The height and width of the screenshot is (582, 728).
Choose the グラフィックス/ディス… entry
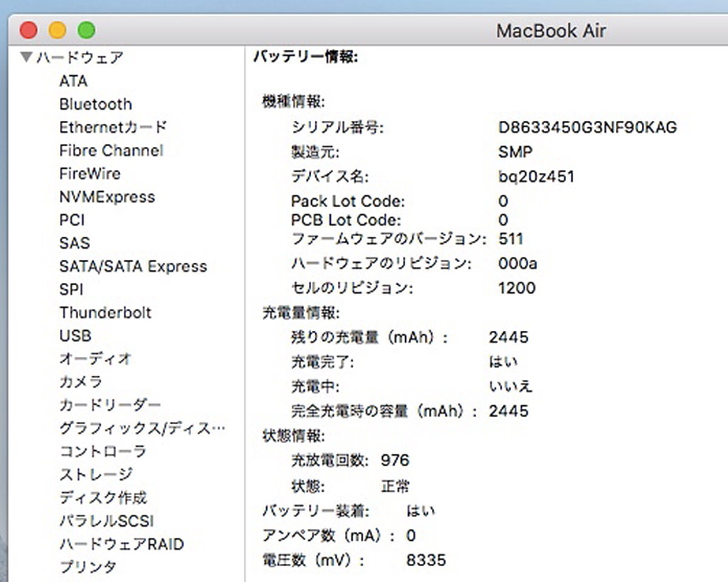tap(143, 428)
